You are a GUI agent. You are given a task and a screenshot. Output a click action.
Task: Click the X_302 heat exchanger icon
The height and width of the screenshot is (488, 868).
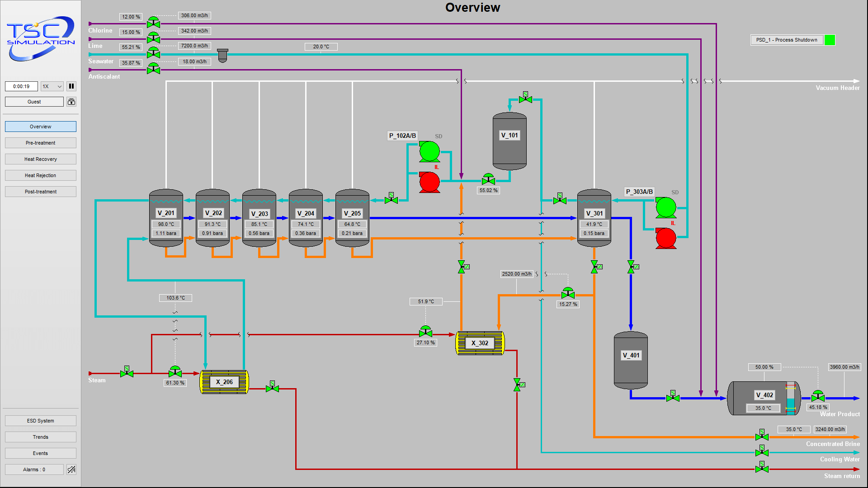(x=477, y=343)
